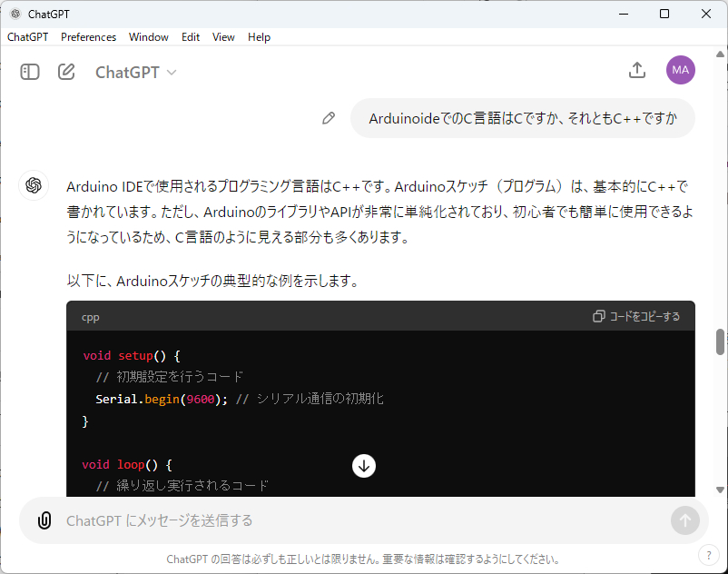Attach a file using paperclip icon
This screenshot has width=728, height=574.
[x=44, y=520]
